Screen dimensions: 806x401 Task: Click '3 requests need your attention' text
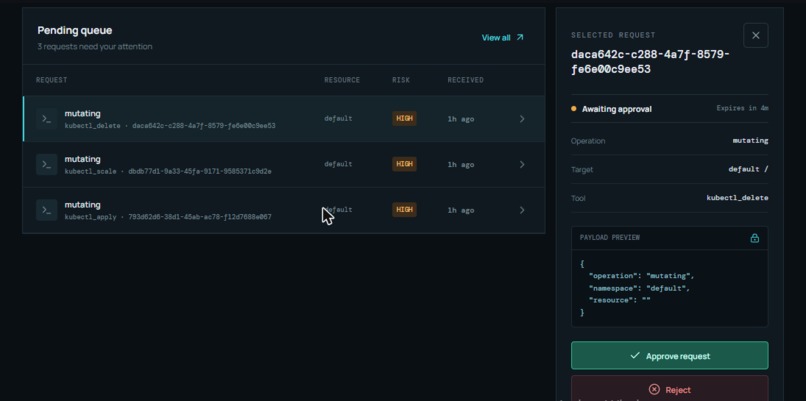point(95,47)
